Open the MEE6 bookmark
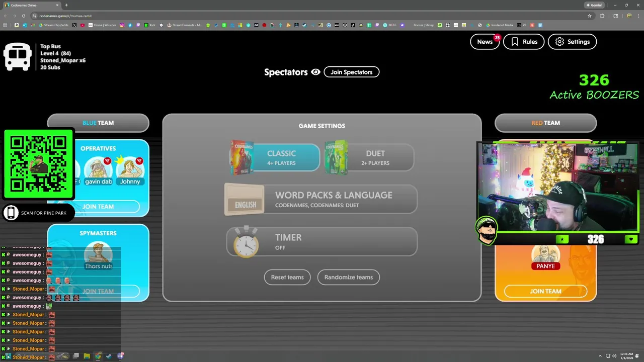The image size is (644, 362). (x=390, y=25)
